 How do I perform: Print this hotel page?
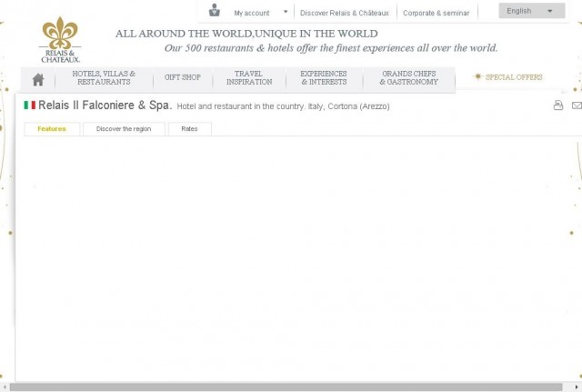click(557, 106)
